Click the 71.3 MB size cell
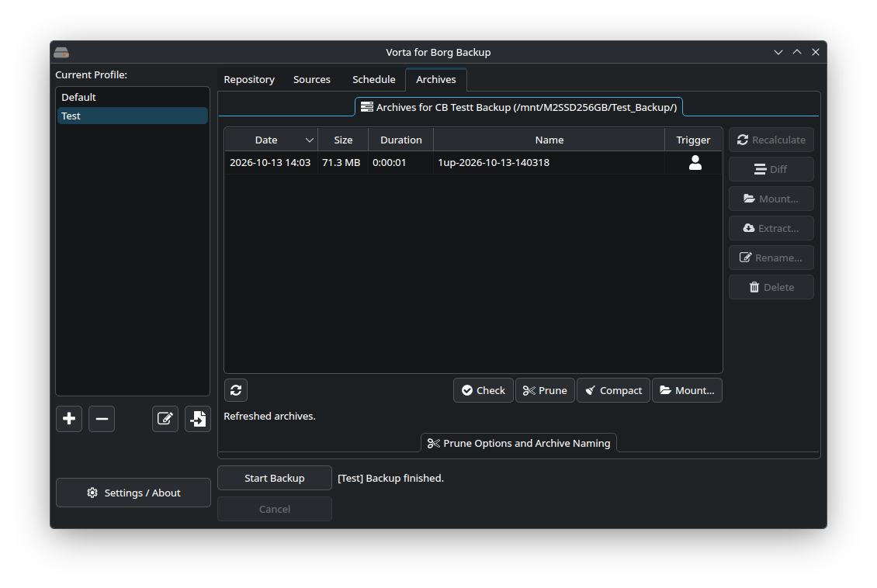This screenshot has height=588, width=877. [x=341, y=163]
